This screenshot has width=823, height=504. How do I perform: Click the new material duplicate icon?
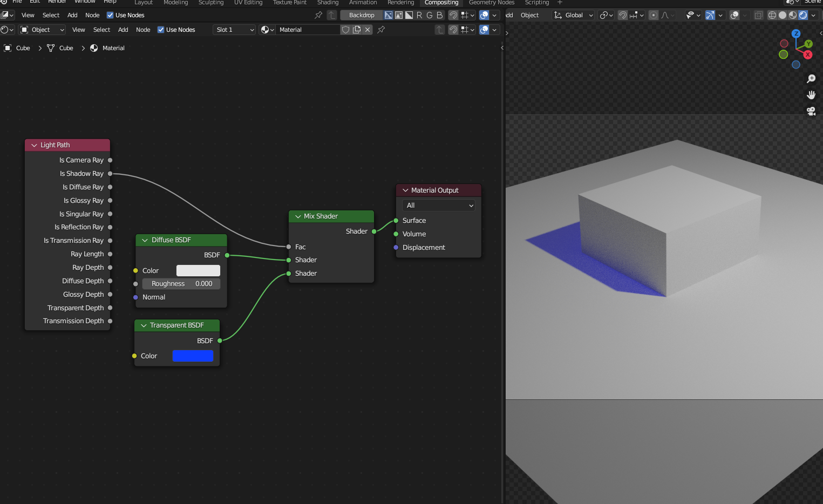357,30
